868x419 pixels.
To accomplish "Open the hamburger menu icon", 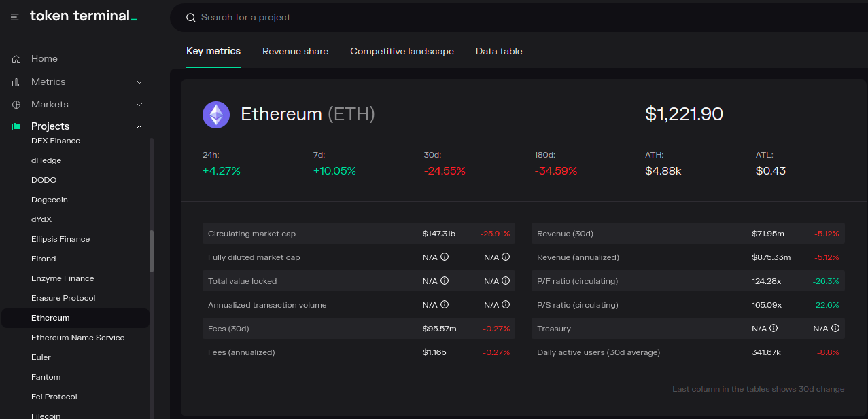I will point(15,17).
